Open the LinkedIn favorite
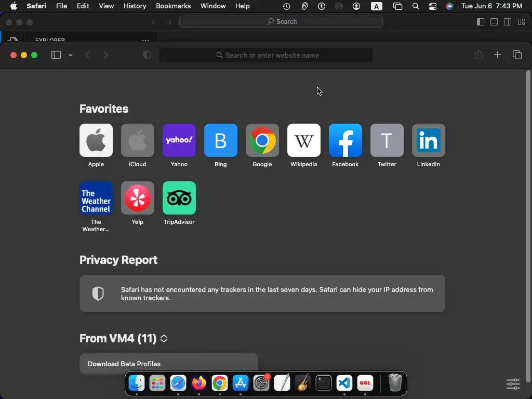Image resolution: width=532 pixels, height=399 pixels. (x=429, y=140)
